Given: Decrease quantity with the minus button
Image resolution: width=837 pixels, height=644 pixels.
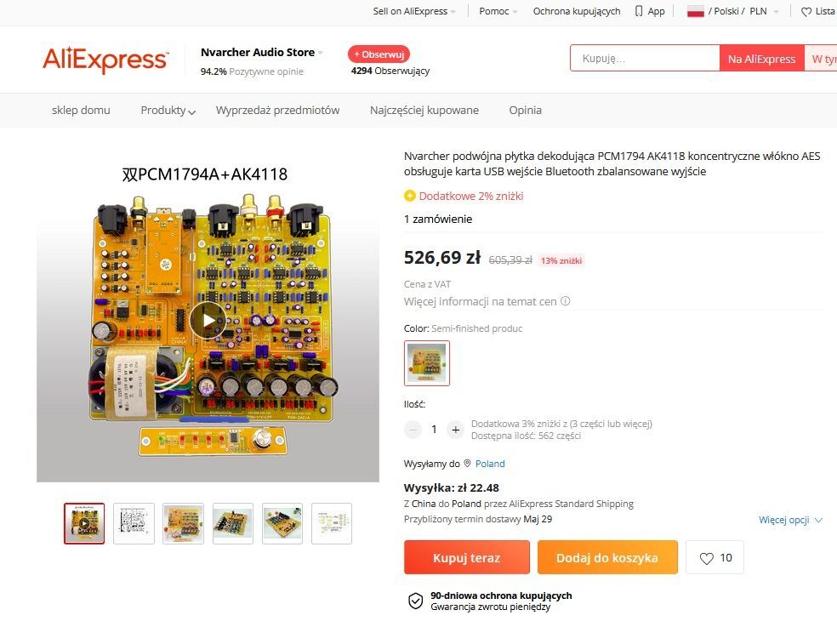Looking at the screenshot, I should tap(413, 430).
